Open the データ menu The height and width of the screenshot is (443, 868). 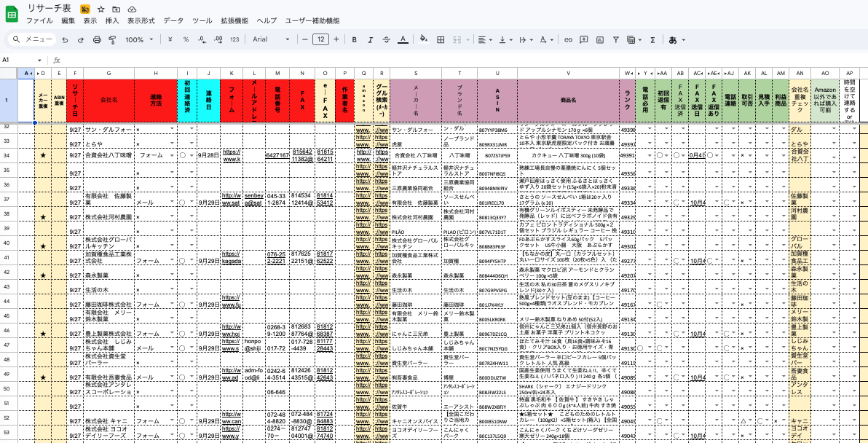pos(173,21)
